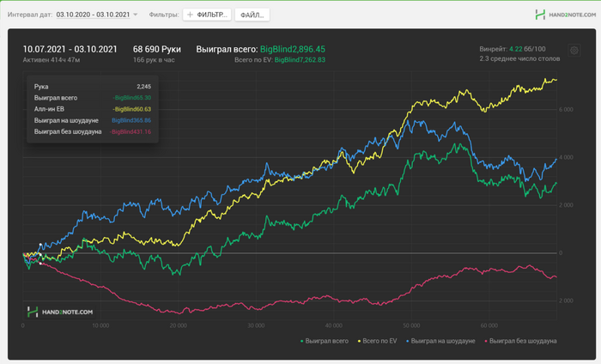The height and width of the screenshot is (364, 601).
Task: Click total won value BigBlind2,896.45
Action: 293,49
